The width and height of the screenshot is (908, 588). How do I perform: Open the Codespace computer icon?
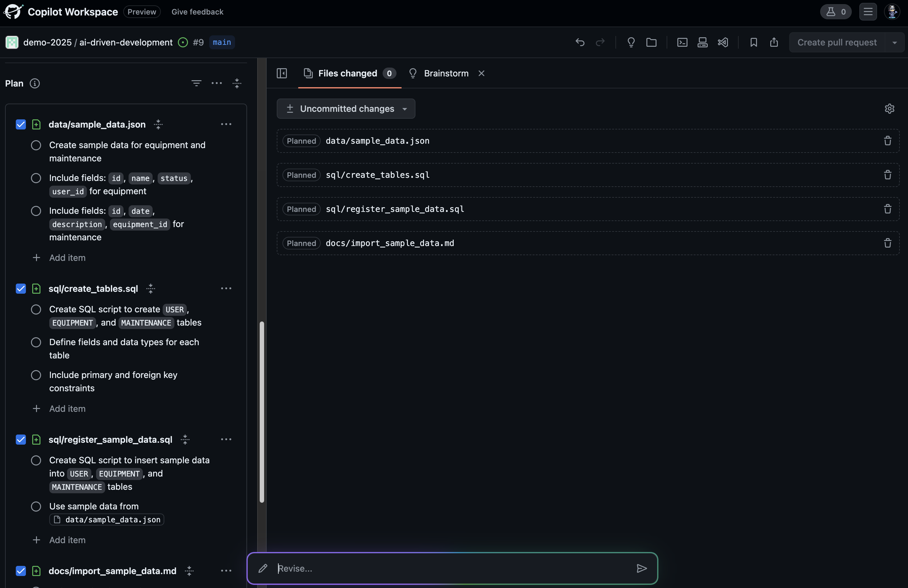coord(702,42)
